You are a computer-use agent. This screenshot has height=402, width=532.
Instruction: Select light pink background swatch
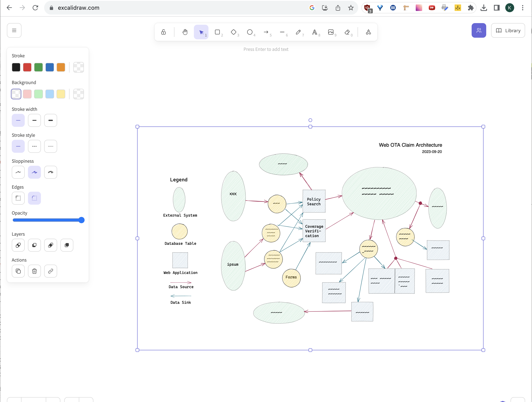[x=27, y=94]
